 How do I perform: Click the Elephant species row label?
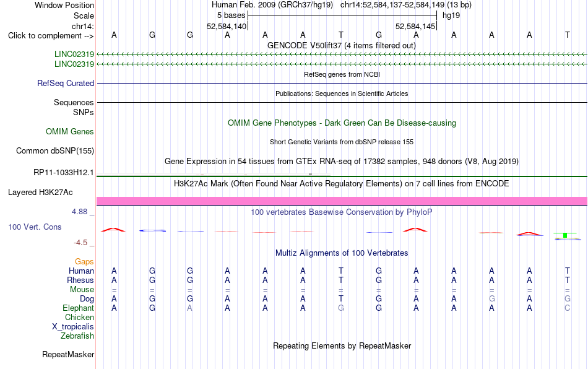click(x=78, y=308)
